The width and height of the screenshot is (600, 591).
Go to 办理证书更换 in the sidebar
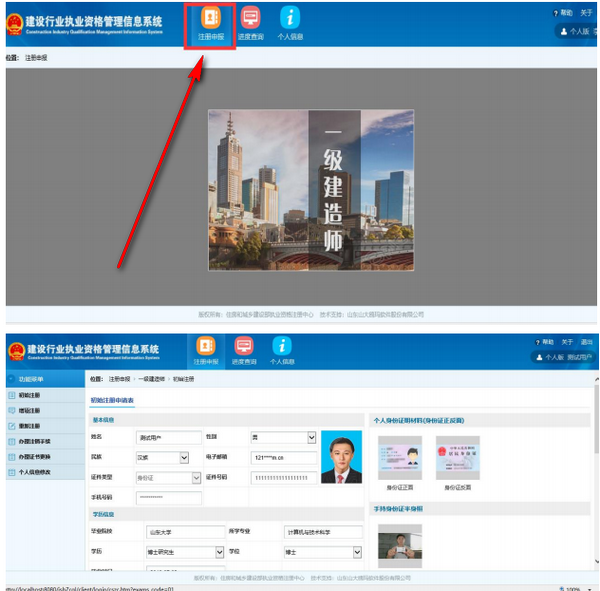coord(34,455)
